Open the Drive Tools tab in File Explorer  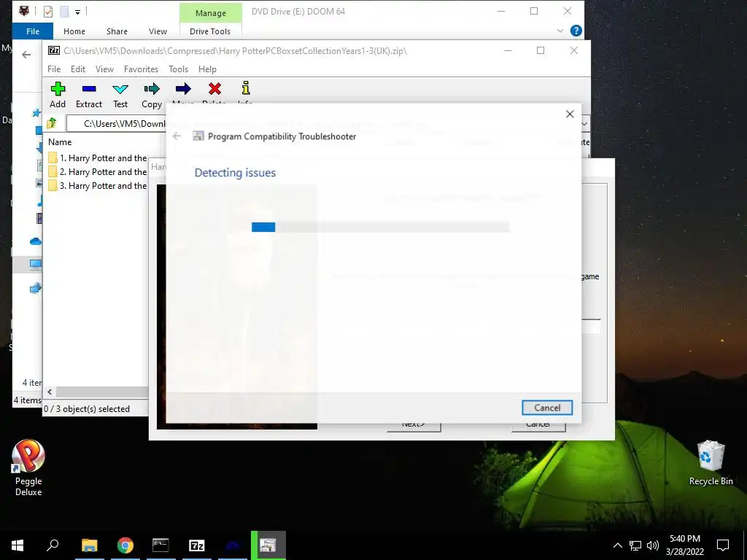[x=210, y=31]
